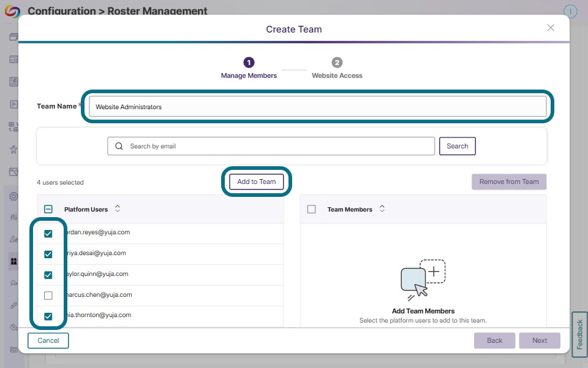
Task: Uncheck jordan.reyes@yuja.com checkbox
Action: (48, 234)
